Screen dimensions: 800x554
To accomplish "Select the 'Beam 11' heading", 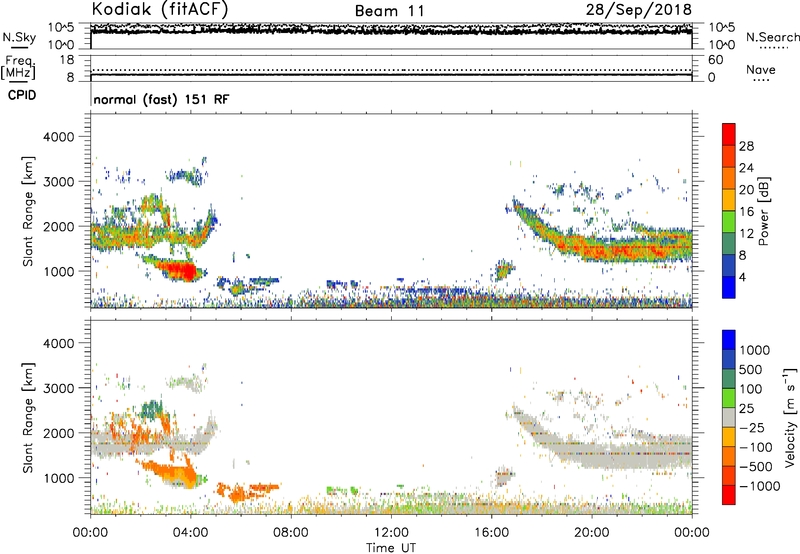I will coord(389,11).
